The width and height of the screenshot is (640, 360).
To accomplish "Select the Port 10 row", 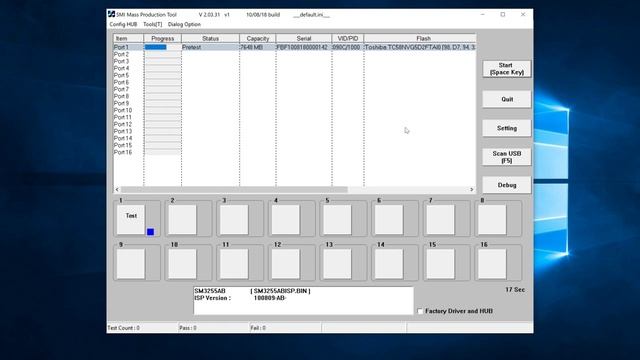I will (x=294, y=110).
